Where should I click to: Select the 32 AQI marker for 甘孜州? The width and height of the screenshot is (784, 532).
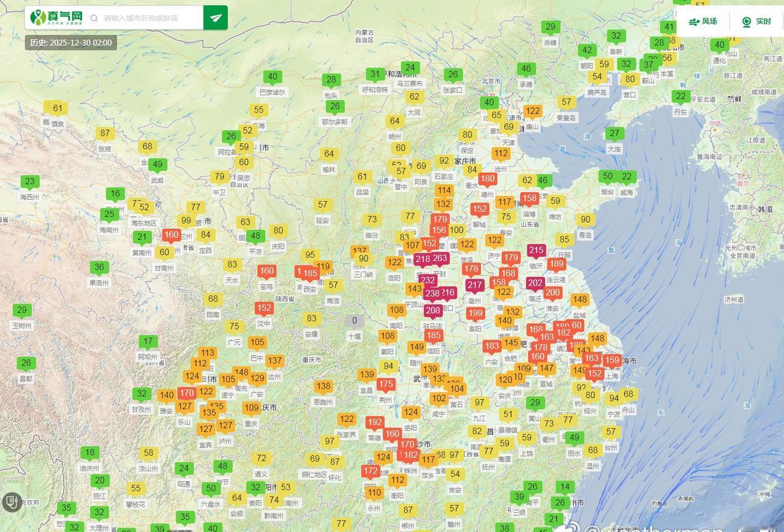(x=141, y=394)
